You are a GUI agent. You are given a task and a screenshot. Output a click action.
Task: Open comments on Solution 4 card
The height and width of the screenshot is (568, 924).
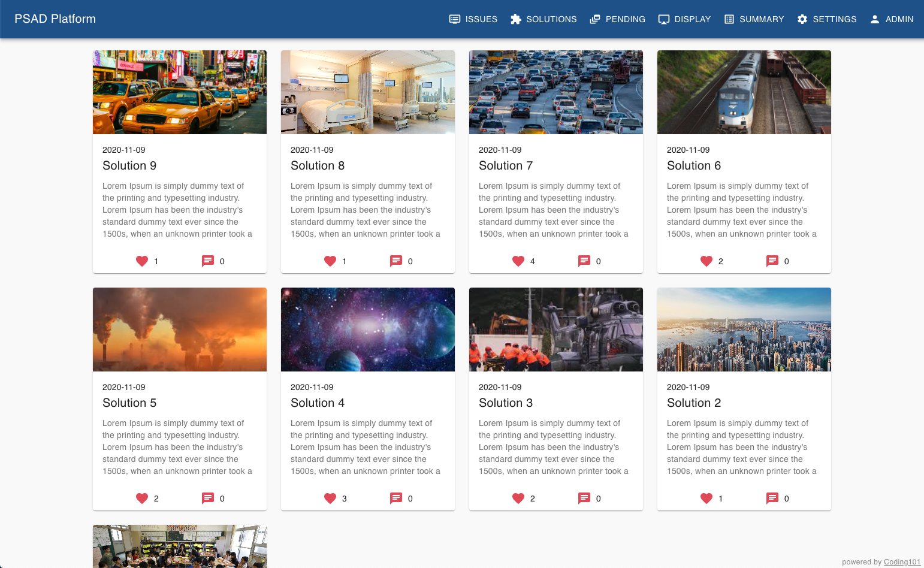396,498
